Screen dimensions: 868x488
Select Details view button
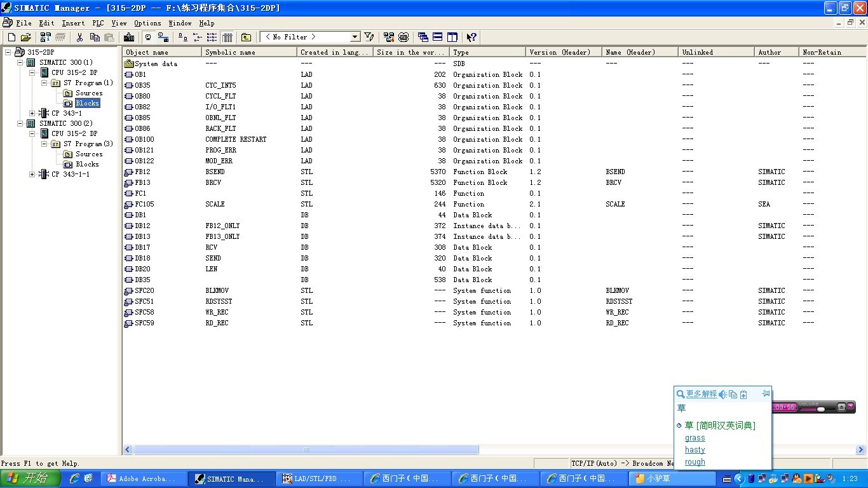tap(227, 37)
